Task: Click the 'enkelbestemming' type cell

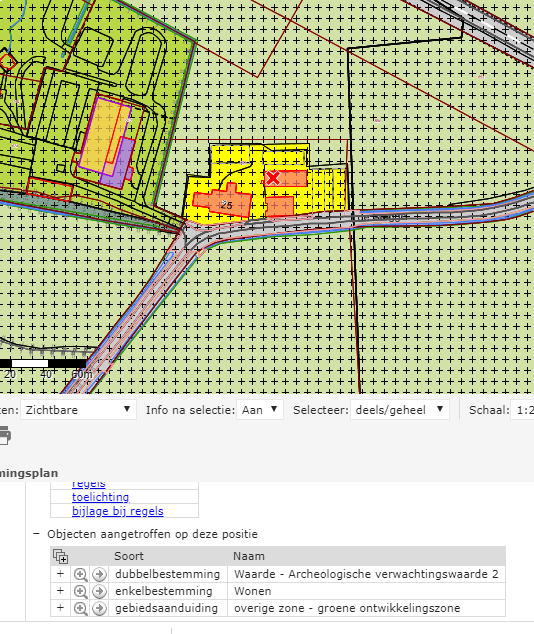Action: coord(168,591)
